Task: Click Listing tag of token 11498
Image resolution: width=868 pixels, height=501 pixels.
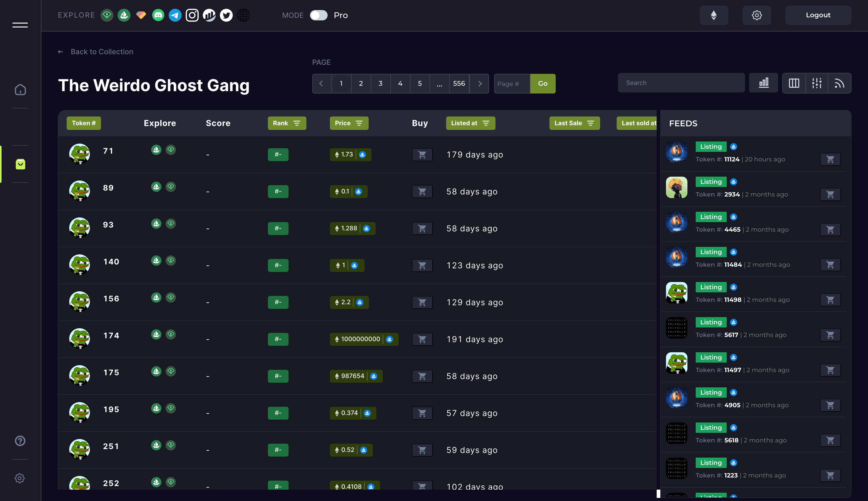Action: (711, 287)
